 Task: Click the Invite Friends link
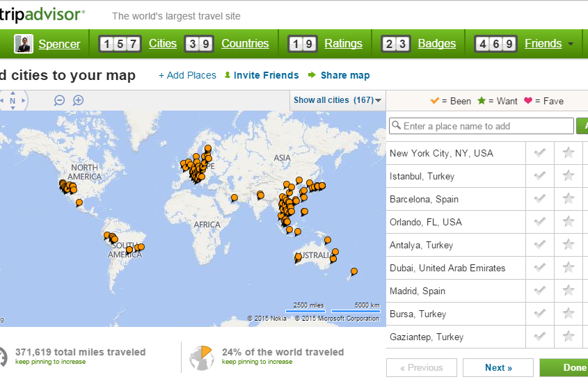266,75
